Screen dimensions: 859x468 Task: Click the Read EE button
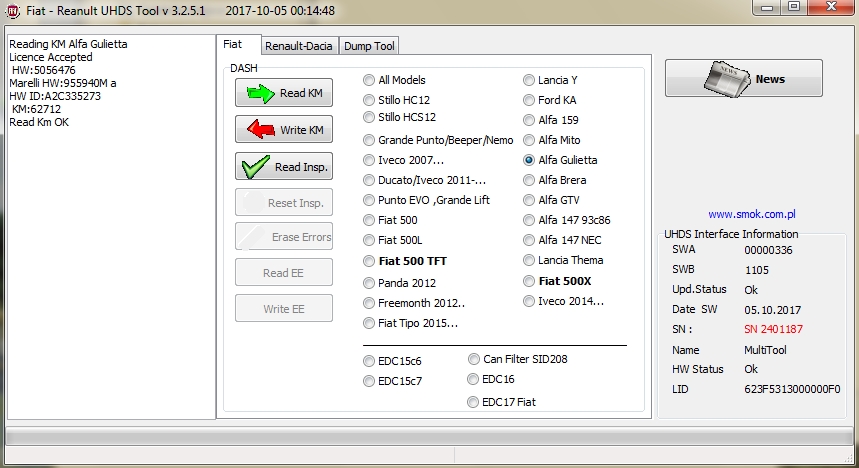click(284, 272)
